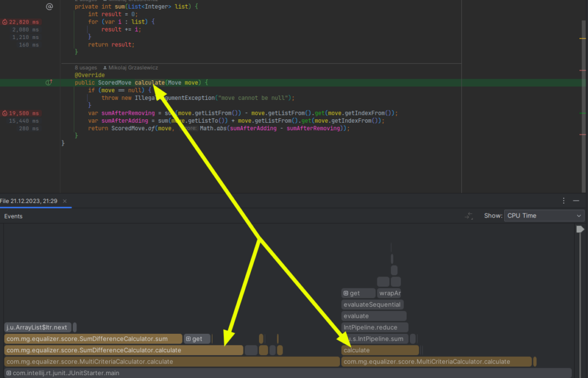Click the Mikolaj Grzaslewicz author hint above calculate
This screenshot has height=378, width=588.
tap(130, 68)
